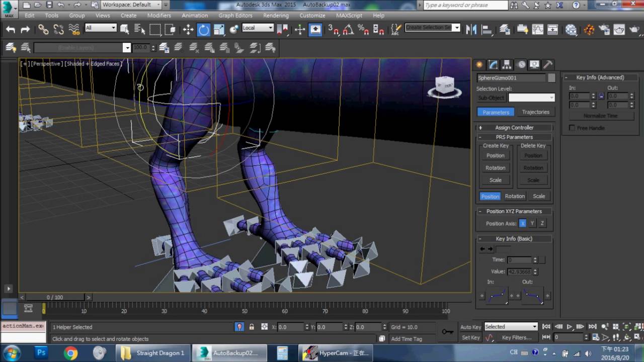
Task: Open the Modifiers menu
Action: click(x=159, y=15)
